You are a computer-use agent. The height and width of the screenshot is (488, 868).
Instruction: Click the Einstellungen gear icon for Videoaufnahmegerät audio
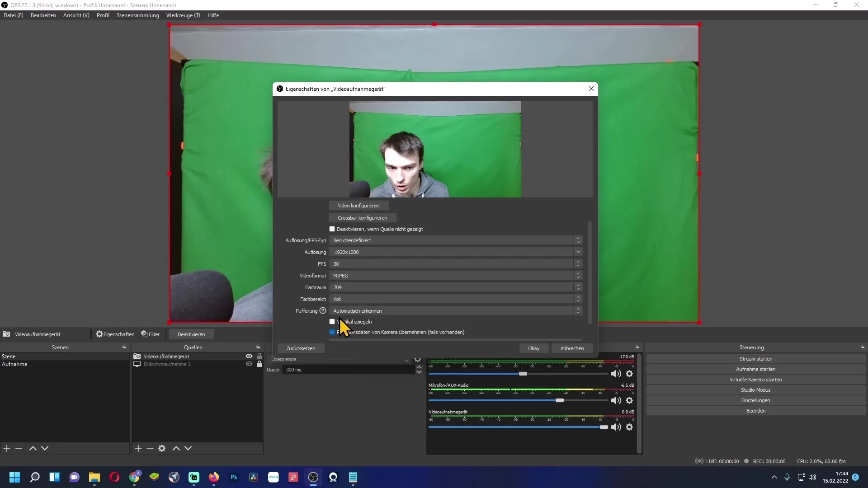(x=630, y=427)
